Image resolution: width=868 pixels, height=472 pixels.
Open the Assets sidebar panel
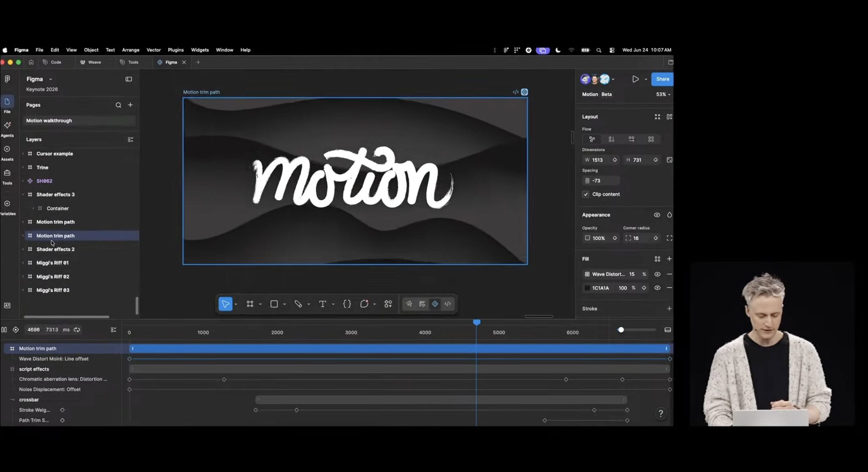tap(7, 153)
